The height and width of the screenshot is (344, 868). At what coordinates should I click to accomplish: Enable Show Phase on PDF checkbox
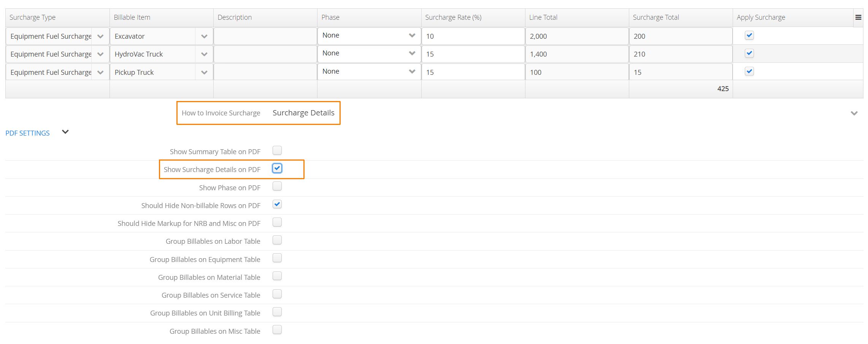click(x=277, y=186)
